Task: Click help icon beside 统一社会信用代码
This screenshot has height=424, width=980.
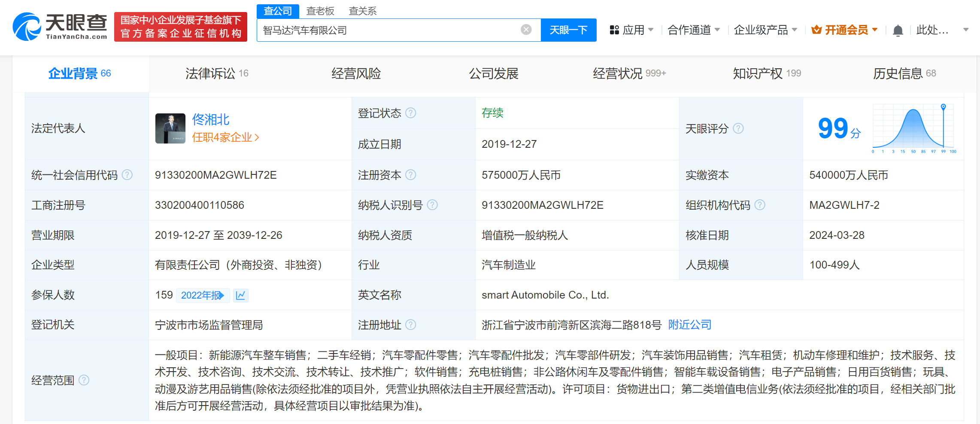Action: click(x=127, y=175)
